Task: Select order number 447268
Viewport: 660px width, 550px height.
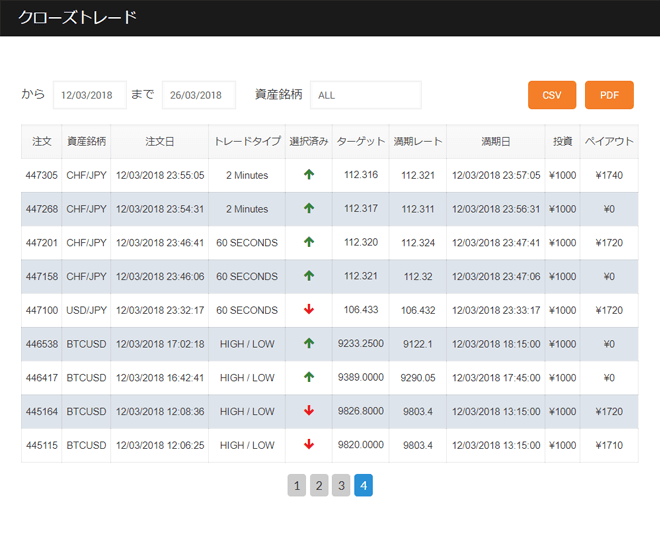Action: [42, 209]
